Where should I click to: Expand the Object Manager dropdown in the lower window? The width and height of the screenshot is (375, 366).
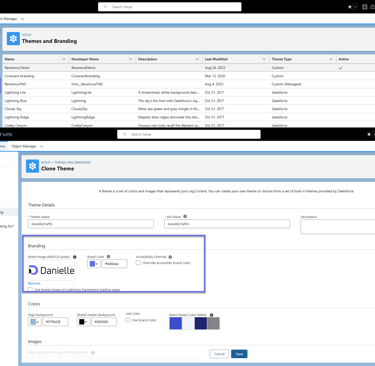pyautogui.click(x=42, y=146)
